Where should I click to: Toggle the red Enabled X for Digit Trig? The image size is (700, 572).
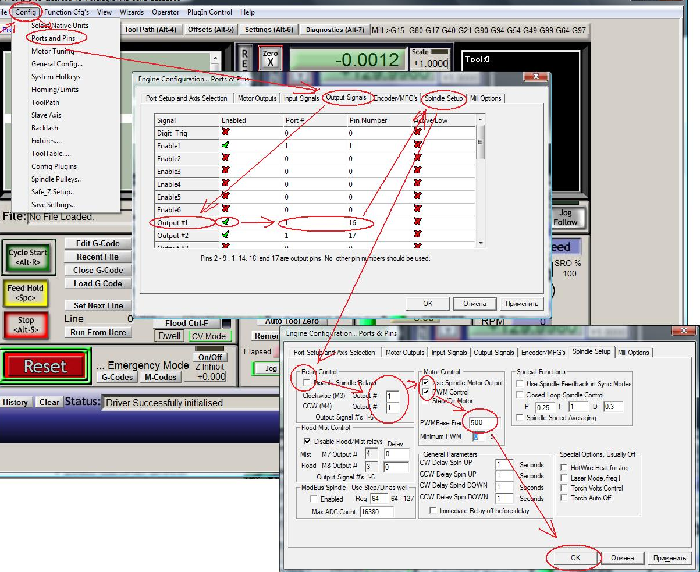tap(225, 132)
